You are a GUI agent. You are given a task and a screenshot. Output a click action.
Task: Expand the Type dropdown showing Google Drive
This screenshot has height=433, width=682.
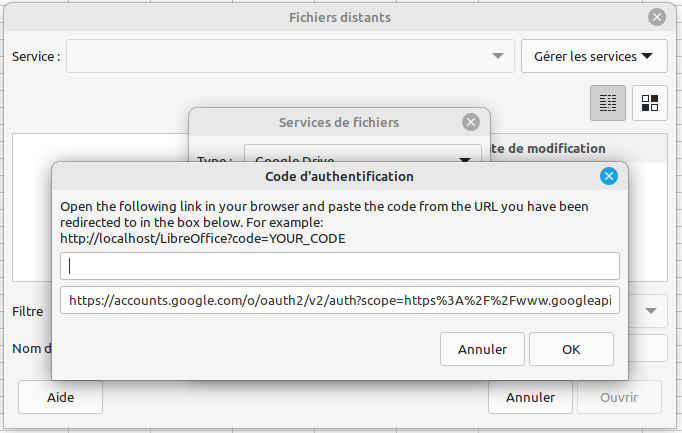[x=464, y=160]
